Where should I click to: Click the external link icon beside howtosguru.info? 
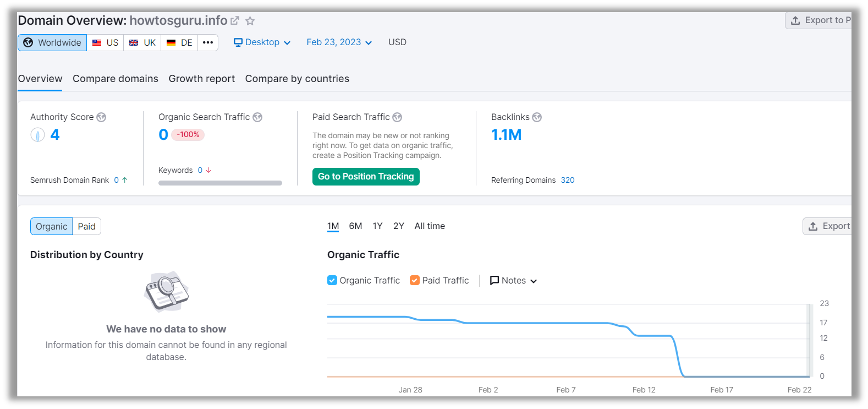(x=235, y=20)
